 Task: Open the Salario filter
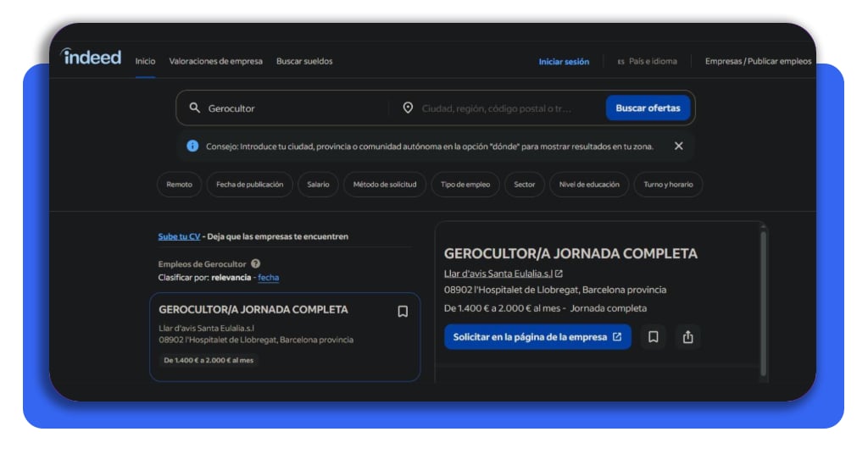[319, 185]
